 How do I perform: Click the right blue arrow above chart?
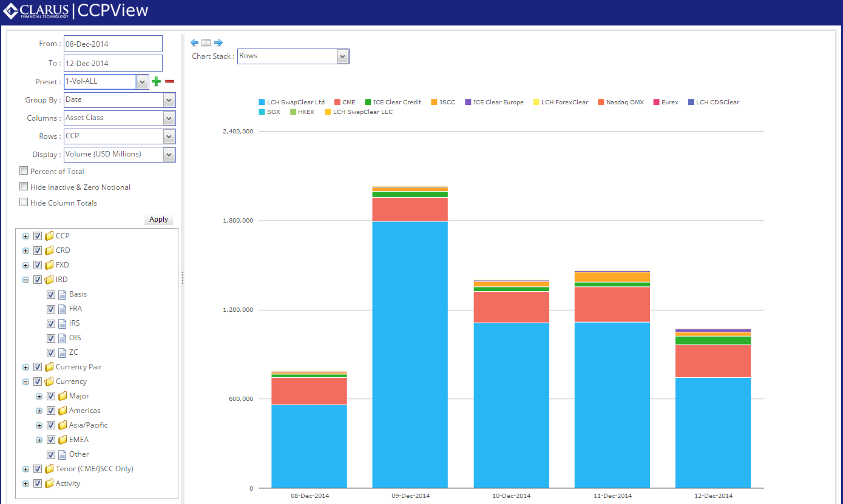coord(218,42)
